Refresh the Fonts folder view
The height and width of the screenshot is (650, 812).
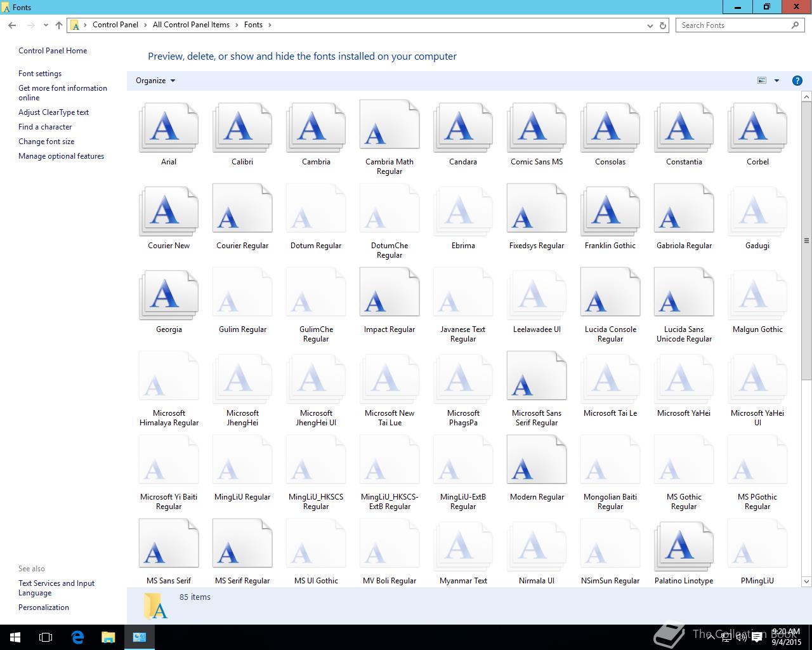[663, 25]
